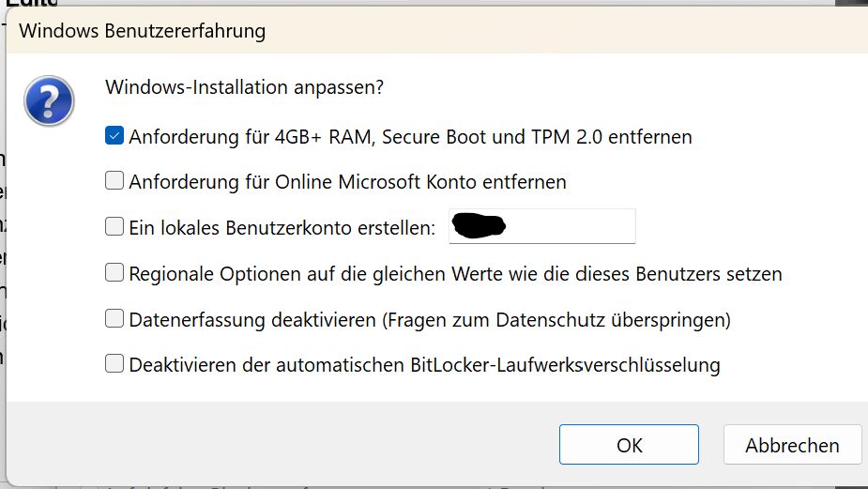Click the 'Ein lokales Benutzerkonto erstellen:' label
The height and width of the screenshot is (489, 868).
click(282, 228)
